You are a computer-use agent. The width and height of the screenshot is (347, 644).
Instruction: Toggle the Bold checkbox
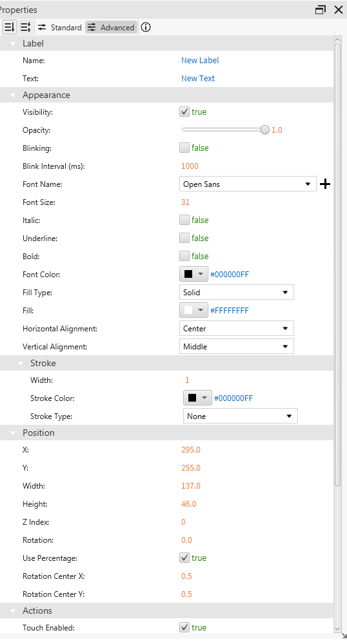click(184, 257)
